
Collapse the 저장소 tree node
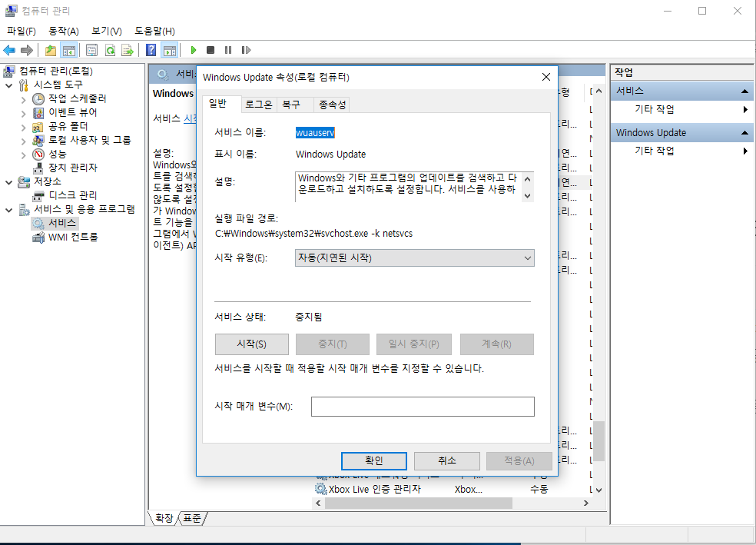[8, 182]
